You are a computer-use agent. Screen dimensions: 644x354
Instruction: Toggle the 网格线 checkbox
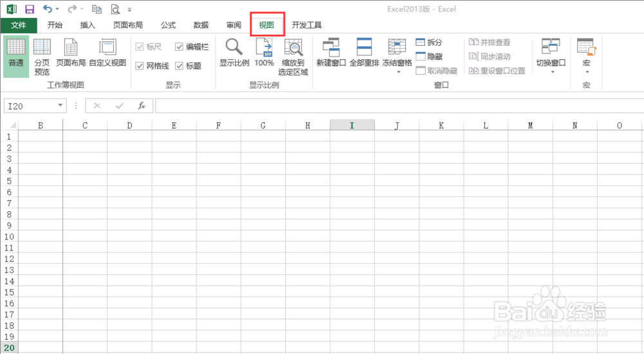pos(153,66)
